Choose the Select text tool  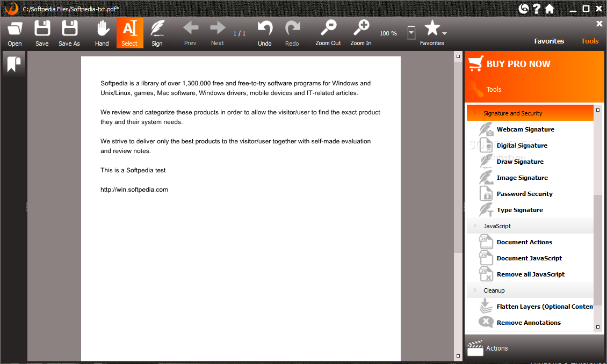129,33
